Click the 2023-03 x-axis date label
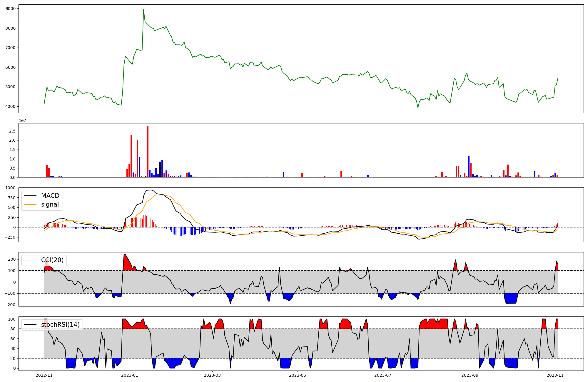The height and width of the screenshot is (382, 588). click(212, 375)
